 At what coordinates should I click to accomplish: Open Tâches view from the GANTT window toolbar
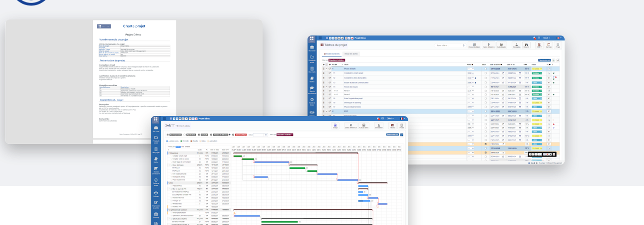(392, 126)
